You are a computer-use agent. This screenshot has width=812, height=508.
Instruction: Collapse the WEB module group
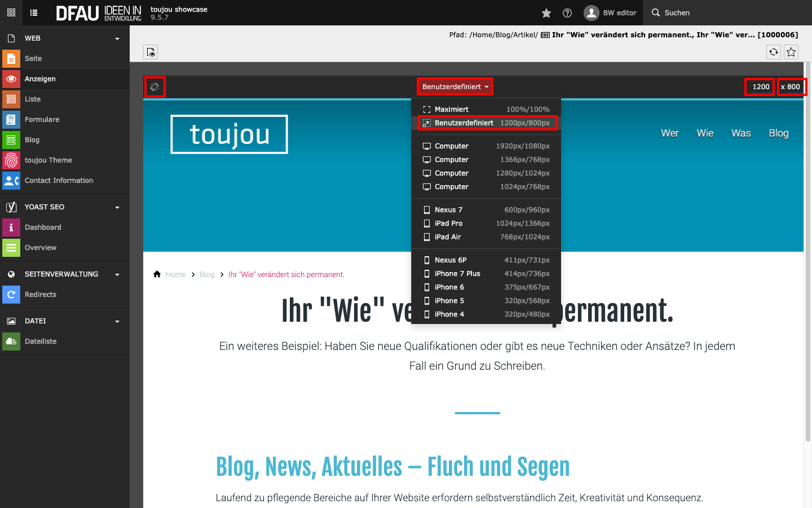pyautogui.click(x=117, y=39)
